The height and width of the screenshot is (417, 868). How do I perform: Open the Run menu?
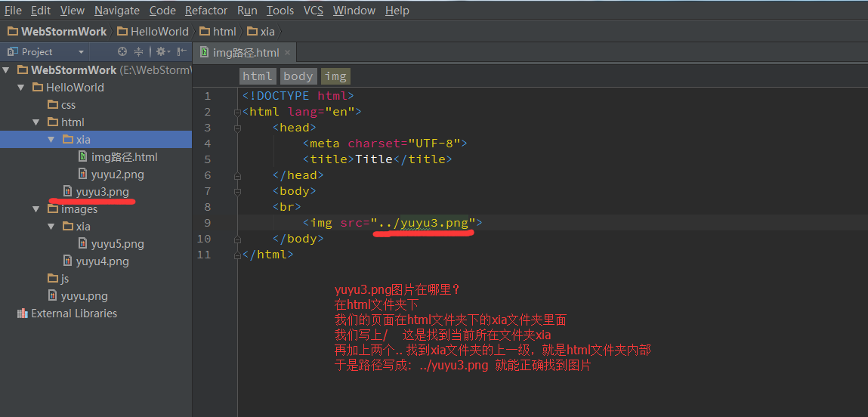(247, 11)
